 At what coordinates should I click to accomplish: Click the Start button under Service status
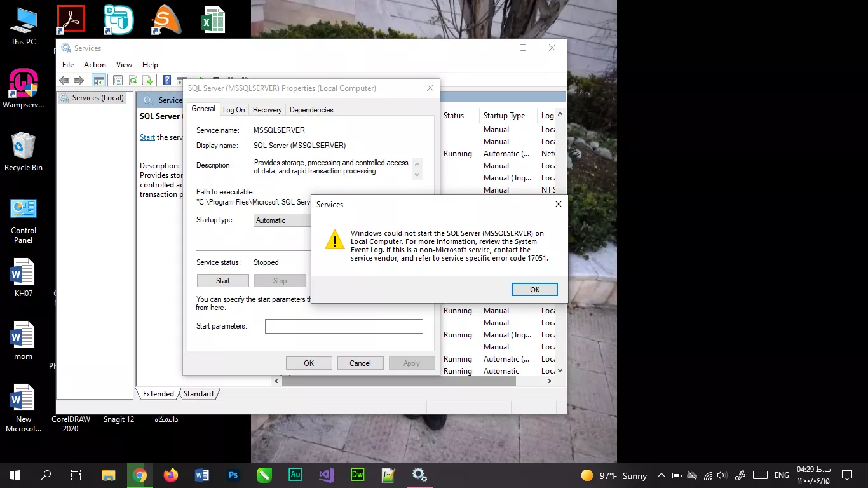[222, 281]
